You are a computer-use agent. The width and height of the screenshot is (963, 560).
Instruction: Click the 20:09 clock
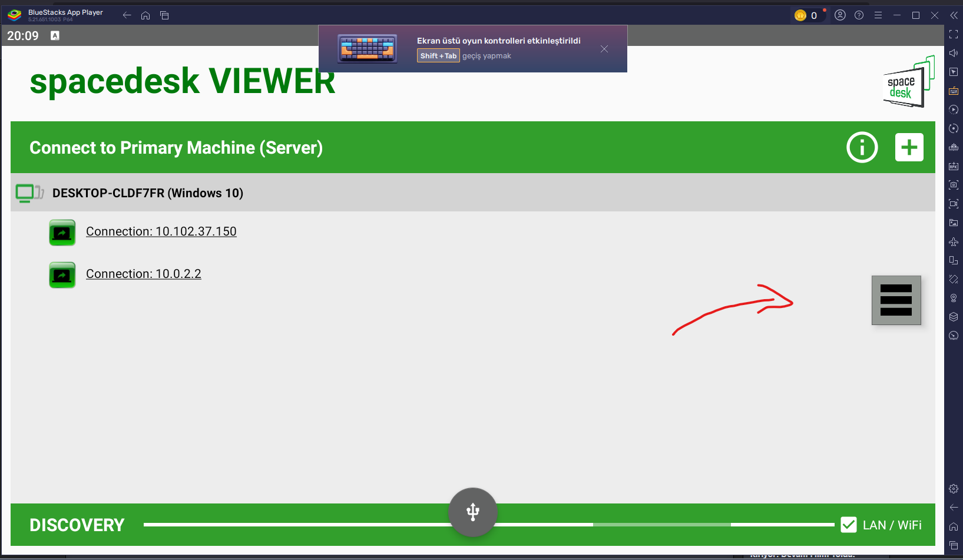click(23, 36)
